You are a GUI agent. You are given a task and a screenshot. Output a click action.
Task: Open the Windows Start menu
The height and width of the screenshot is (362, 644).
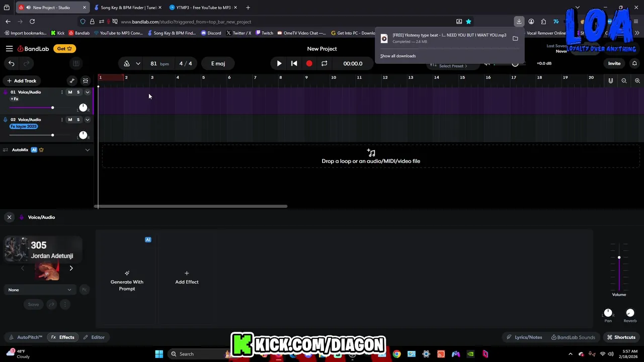pos(159,354)
